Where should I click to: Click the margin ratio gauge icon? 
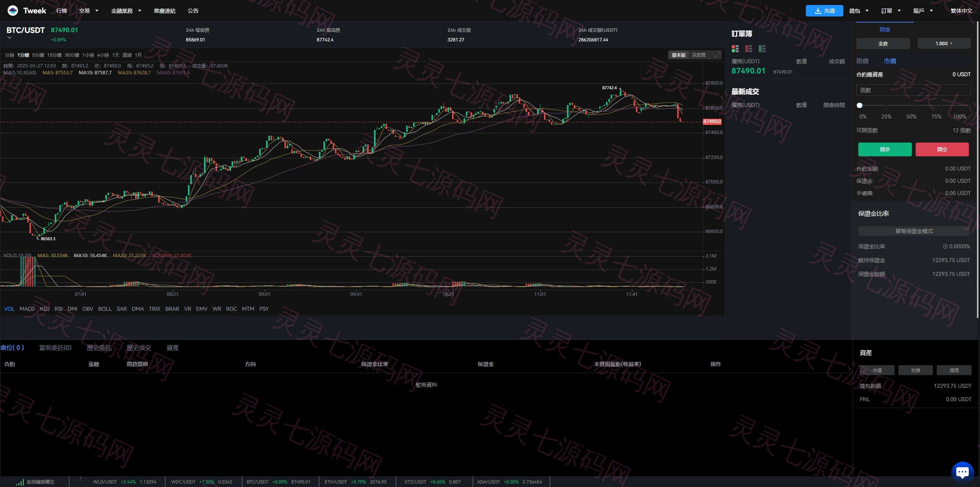pyautogui.click(x=945, y=246)
